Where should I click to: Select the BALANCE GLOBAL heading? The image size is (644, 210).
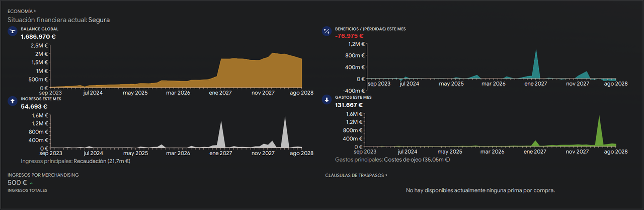coord(40,29)
